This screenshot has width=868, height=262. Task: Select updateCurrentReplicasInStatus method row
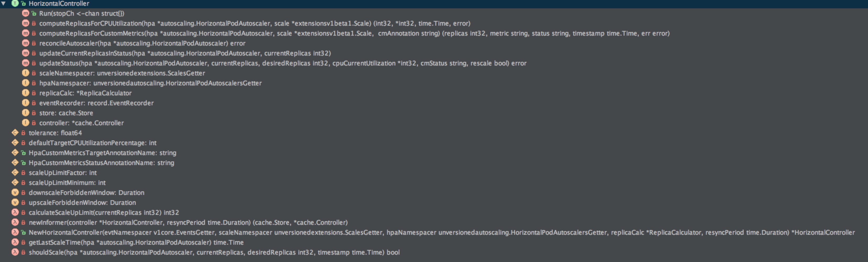click(185, 53)
